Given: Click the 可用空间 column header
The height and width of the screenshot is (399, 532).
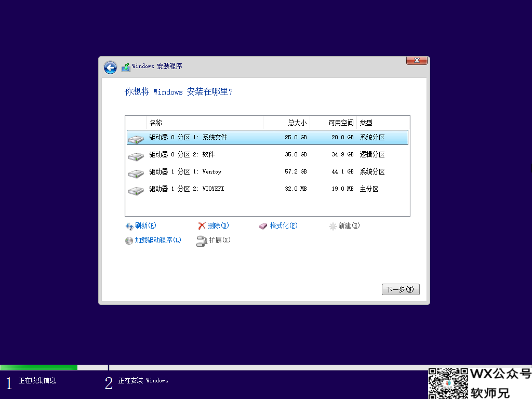Looking at the screenshot, I should click(333, 123).
